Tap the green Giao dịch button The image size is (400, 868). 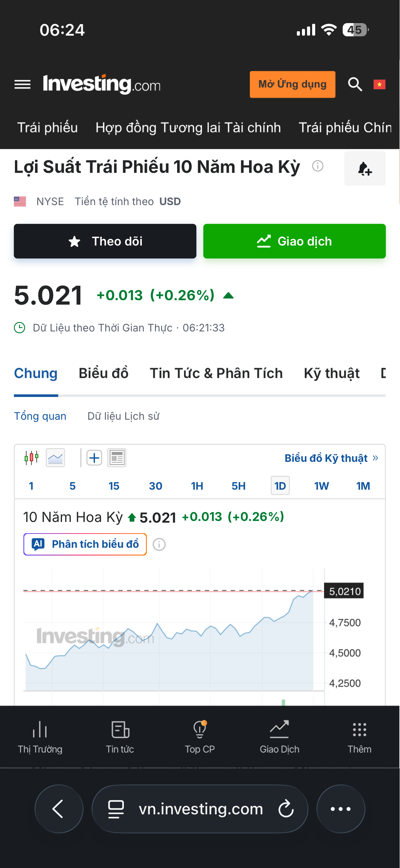pyautogui.click(x=294, y=241)
